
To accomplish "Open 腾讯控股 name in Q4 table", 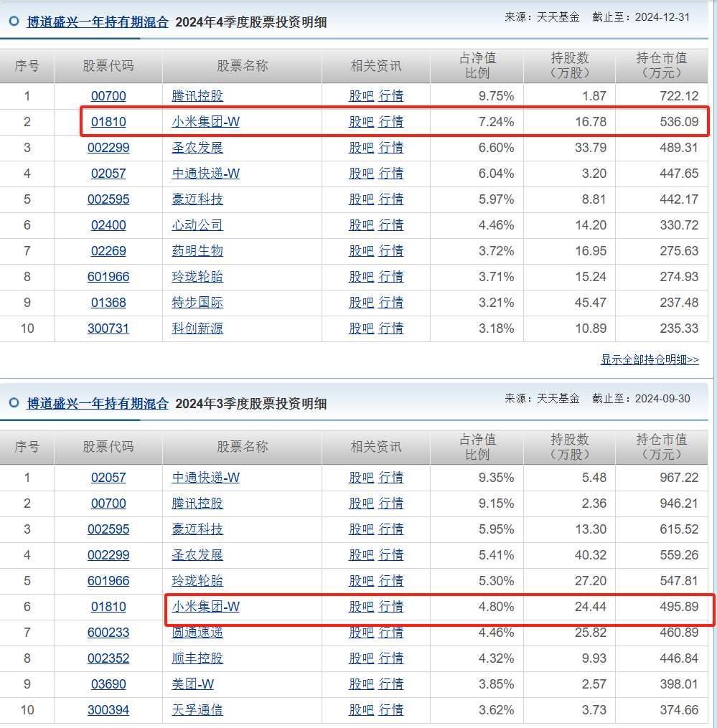I will point(197,96).
